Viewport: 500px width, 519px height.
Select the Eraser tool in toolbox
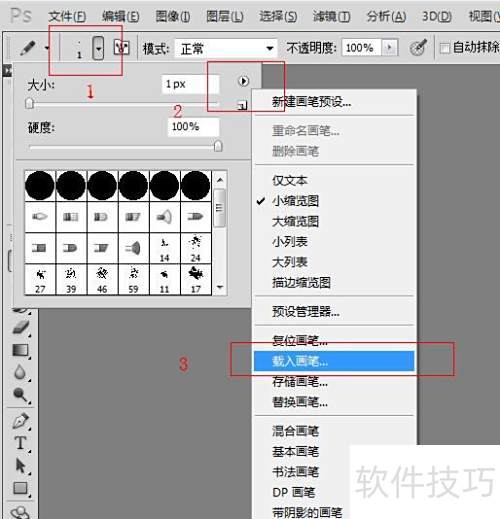[21, 327]
